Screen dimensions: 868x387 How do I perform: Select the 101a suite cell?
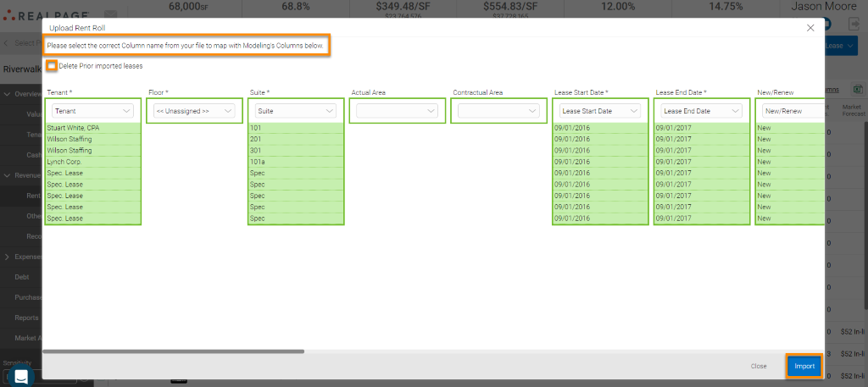pos(296,162)
